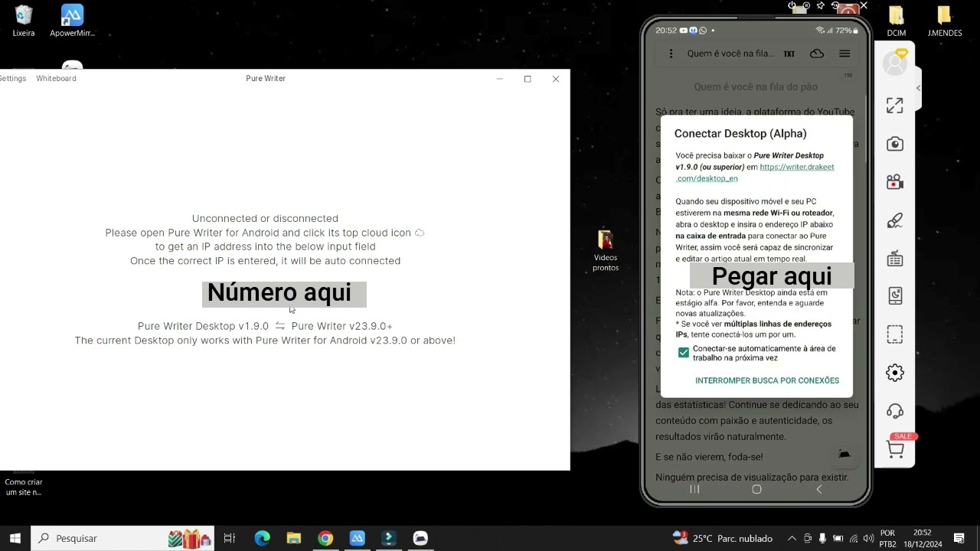Click the IP address input field in Pure Writer
The image size is (980, 551).
(x=284, y=293)
